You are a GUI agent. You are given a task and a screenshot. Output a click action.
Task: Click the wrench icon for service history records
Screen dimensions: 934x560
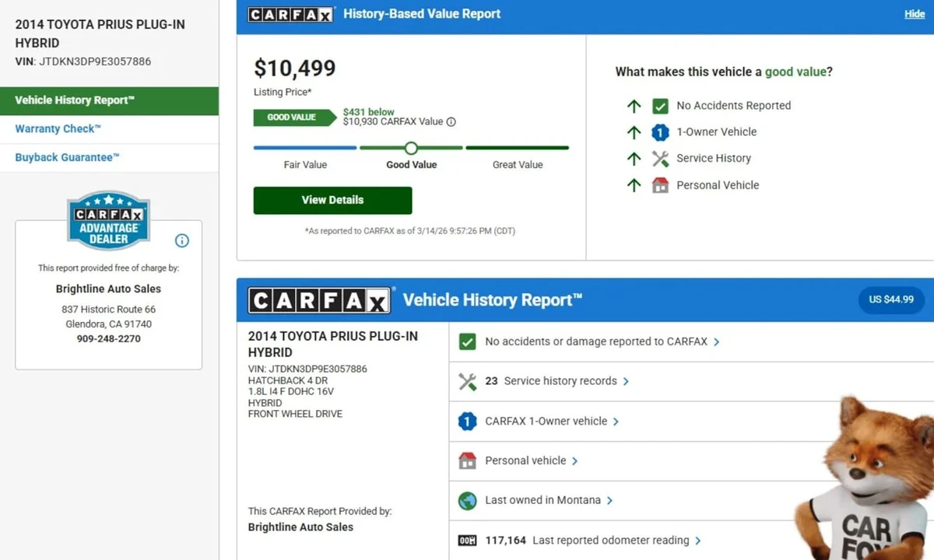[x=467, y=381]
